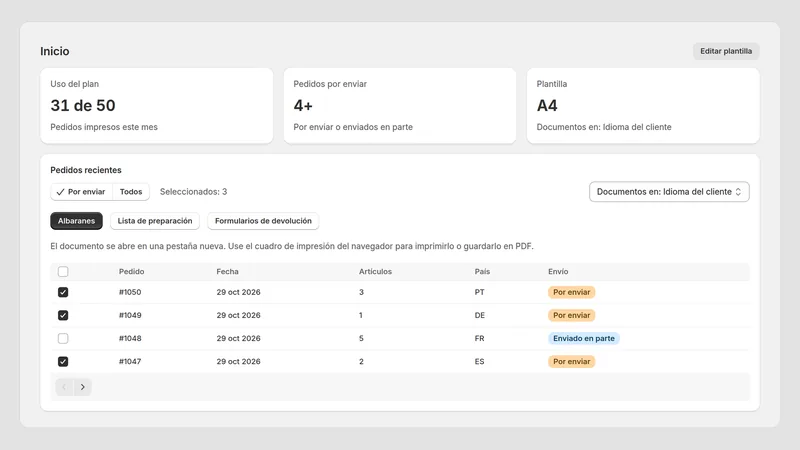
Task: Click the Pedidos por enviar card title
Action: click(330, 84)
